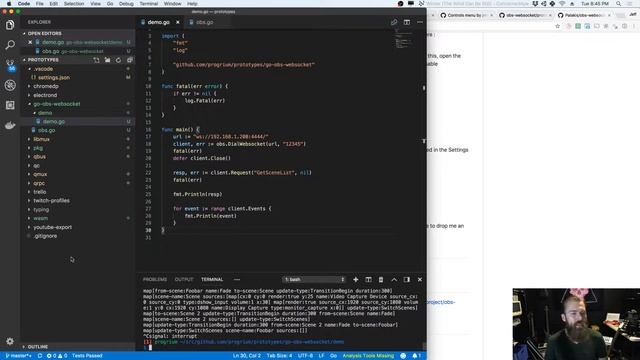Click the webcam video thumbnail

(576, 324)
